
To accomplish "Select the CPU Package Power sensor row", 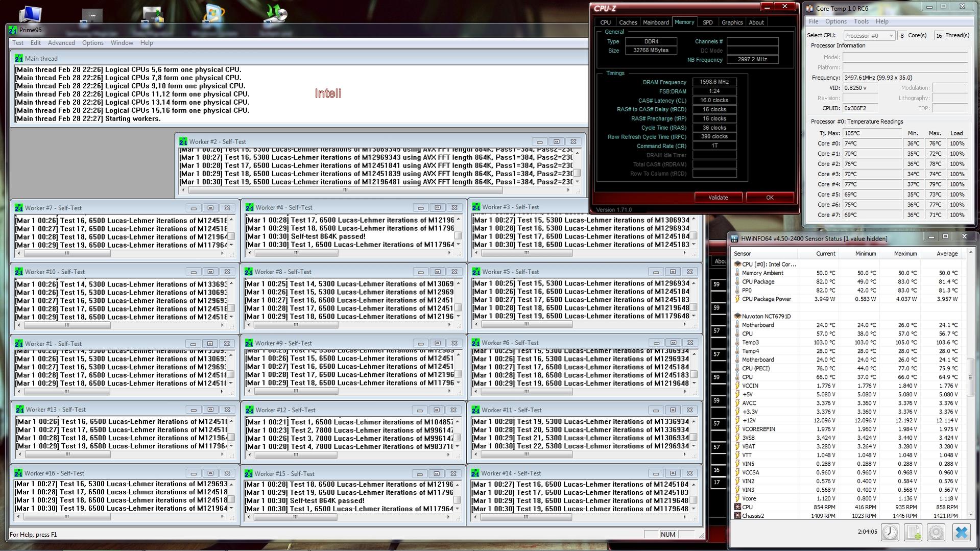I will click(848, 299).
